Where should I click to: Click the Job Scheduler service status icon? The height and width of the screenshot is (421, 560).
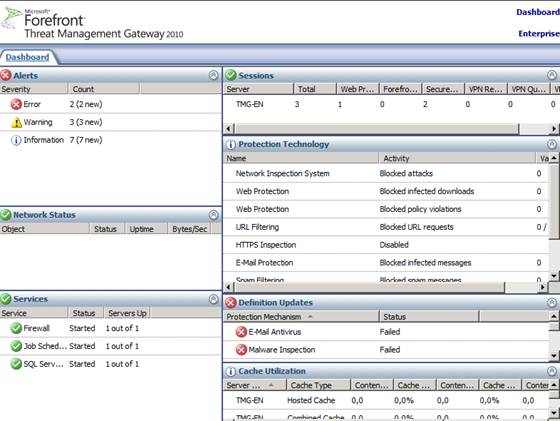point(16,346)
